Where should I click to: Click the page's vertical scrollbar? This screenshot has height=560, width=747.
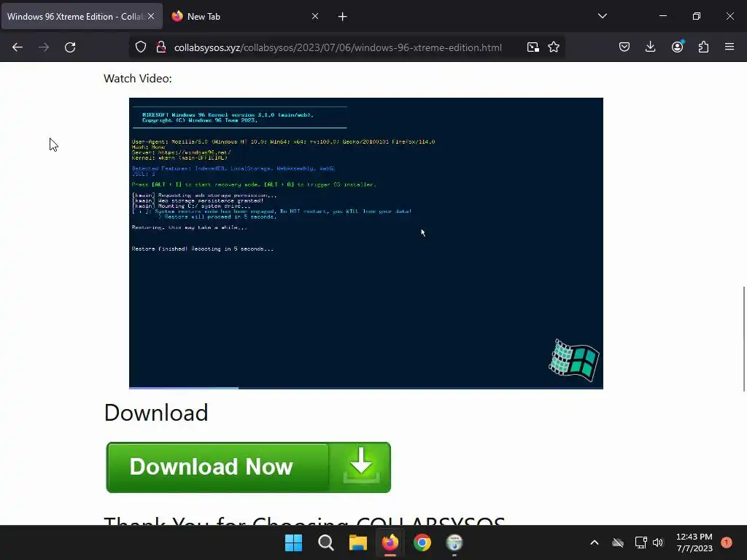pos(743,338)
